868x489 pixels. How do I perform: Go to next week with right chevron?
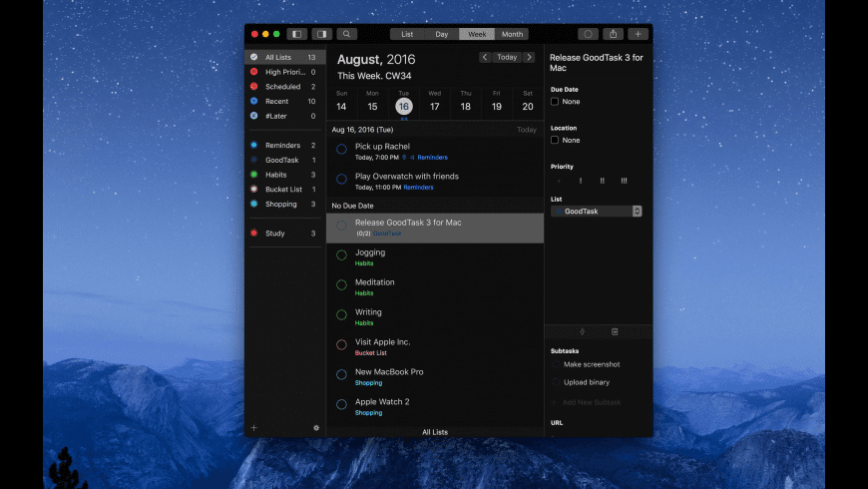point(529,57)
